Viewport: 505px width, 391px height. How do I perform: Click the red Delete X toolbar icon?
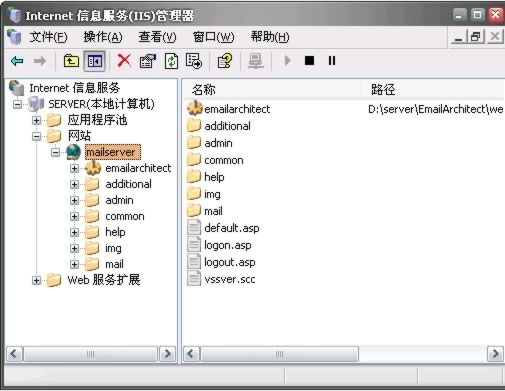[124, 61]
